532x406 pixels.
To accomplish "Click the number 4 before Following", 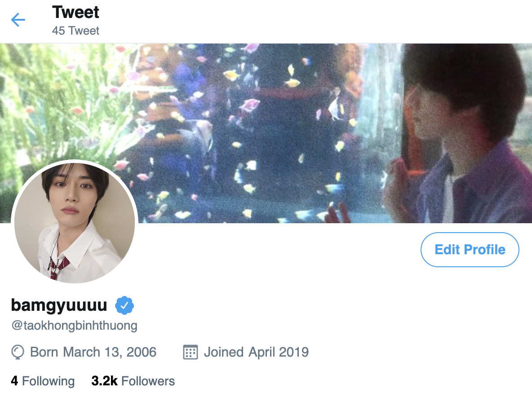I will point(14,381).
